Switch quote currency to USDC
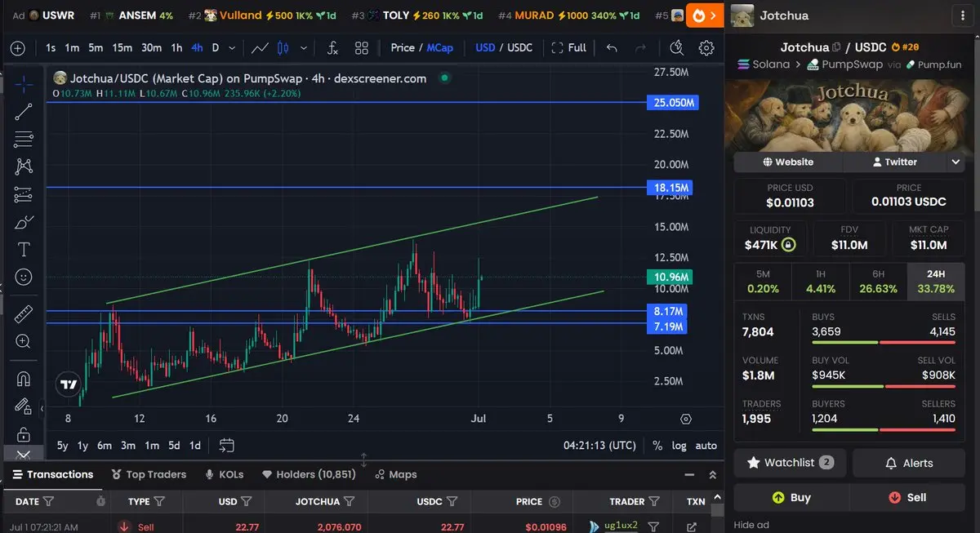The width and height of the screenshot is (980, 533). [x=520, y=48]
